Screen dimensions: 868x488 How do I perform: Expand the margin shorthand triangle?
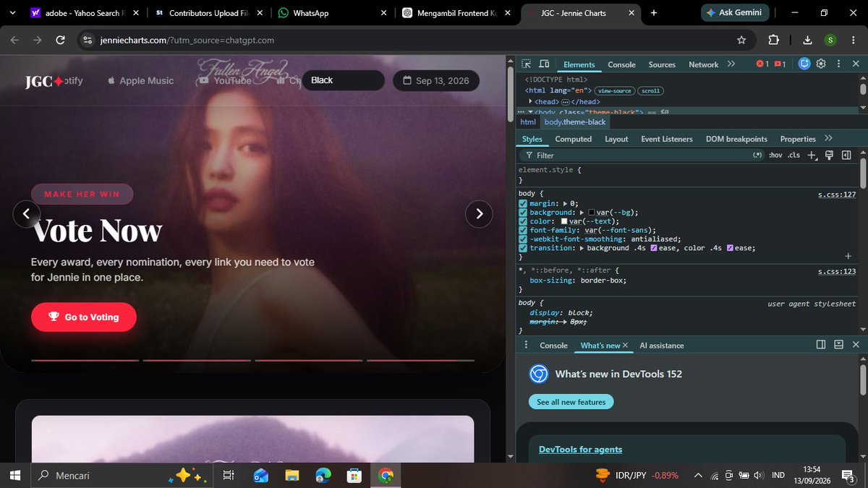(x=566, y=204)
